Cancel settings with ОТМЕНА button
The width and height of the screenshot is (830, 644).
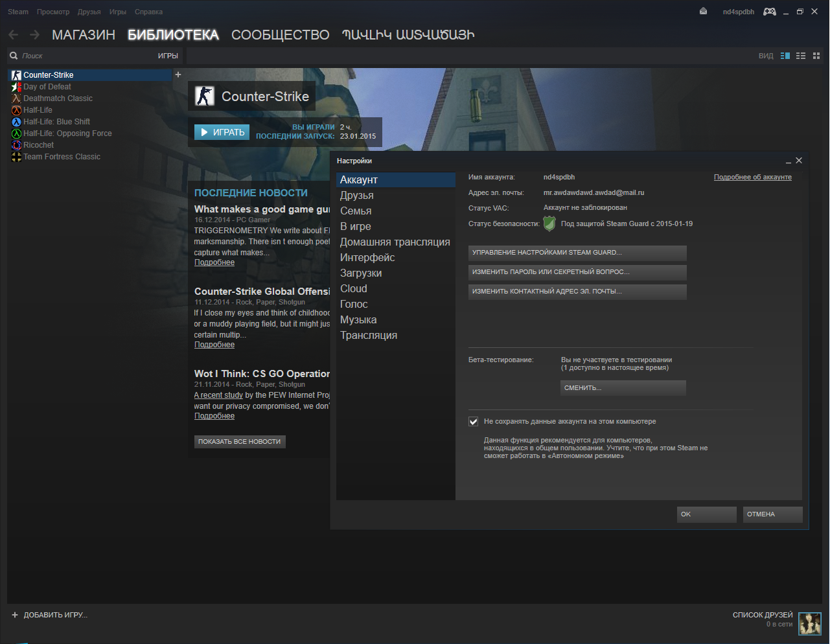pos(773,514)
